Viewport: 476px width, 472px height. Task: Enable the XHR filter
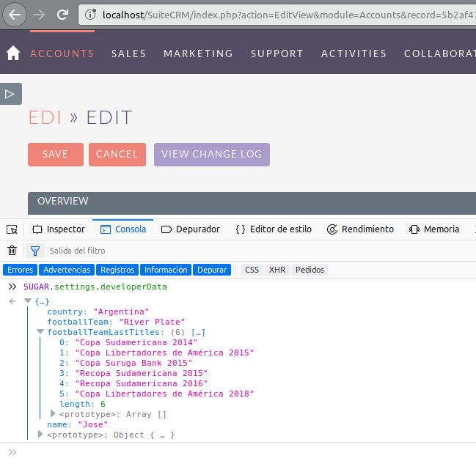[277, 270]
